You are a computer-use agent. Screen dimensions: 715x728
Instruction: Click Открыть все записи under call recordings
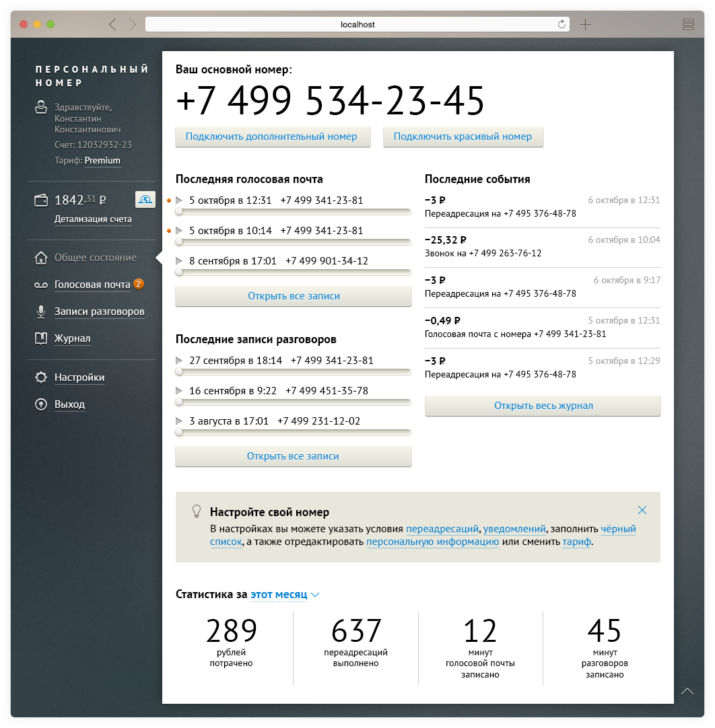tap(293, 456)
